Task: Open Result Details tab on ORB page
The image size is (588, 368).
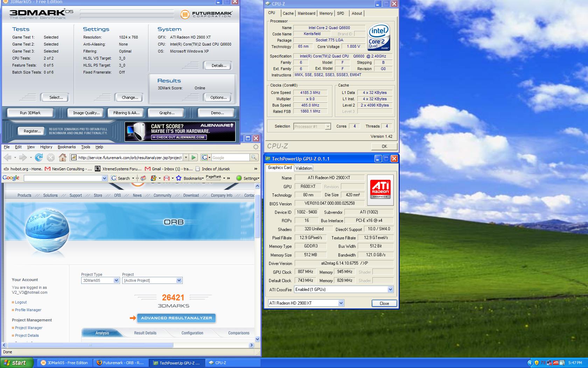Action: point(145,333)
